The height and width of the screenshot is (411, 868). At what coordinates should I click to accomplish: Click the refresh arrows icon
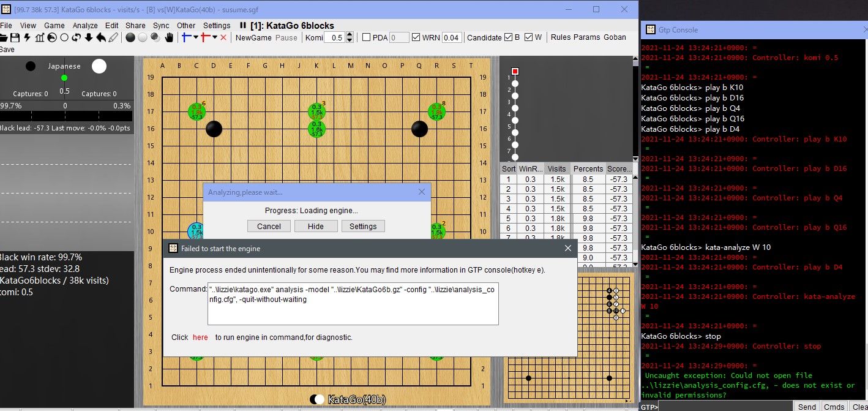77,38
